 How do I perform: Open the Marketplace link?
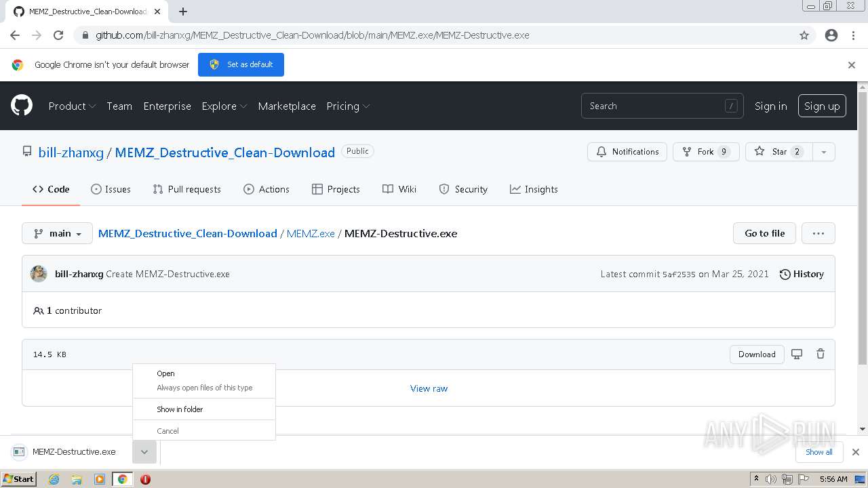(287, 106)
